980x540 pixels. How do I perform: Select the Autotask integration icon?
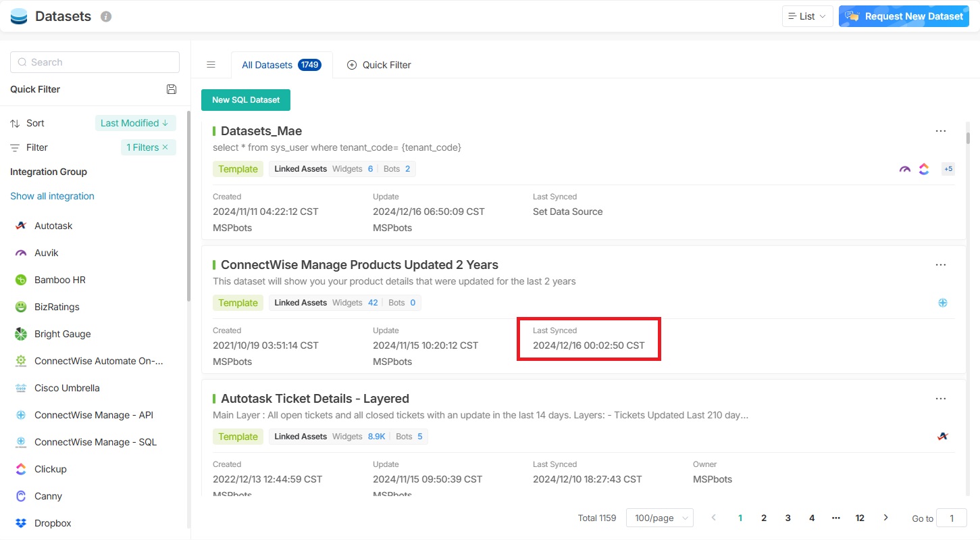click(21, 226)
